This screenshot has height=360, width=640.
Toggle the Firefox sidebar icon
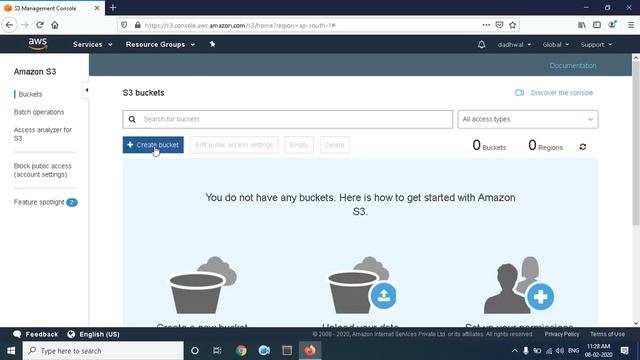click(x=597, y=25)
